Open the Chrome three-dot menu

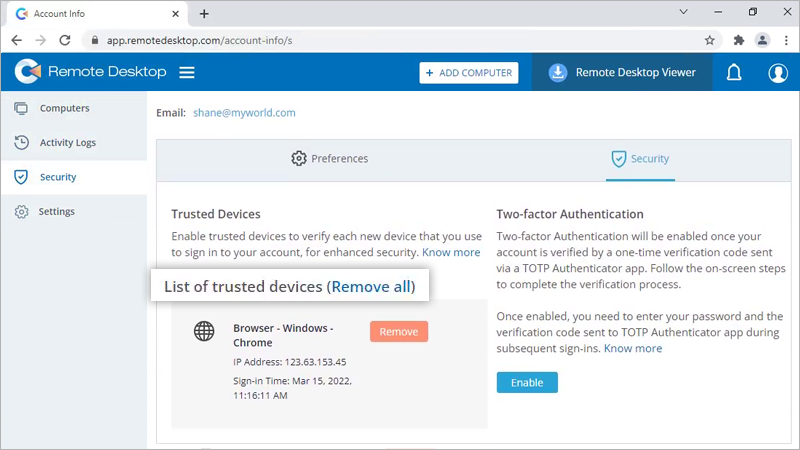click(x=785, y=40)
